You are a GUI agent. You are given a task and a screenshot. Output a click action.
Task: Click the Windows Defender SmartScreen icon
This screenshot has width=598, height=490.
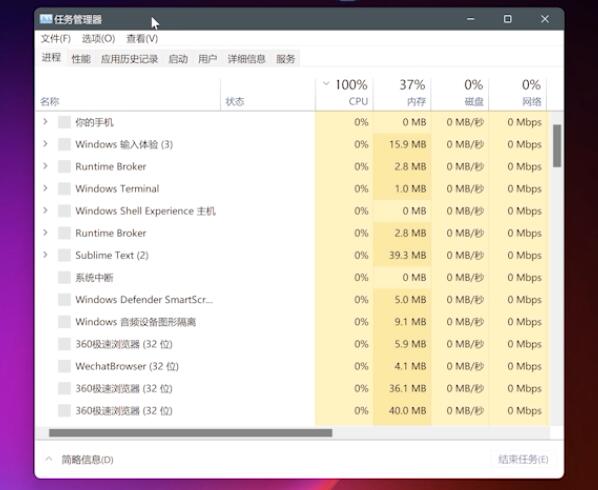point(64,300)
